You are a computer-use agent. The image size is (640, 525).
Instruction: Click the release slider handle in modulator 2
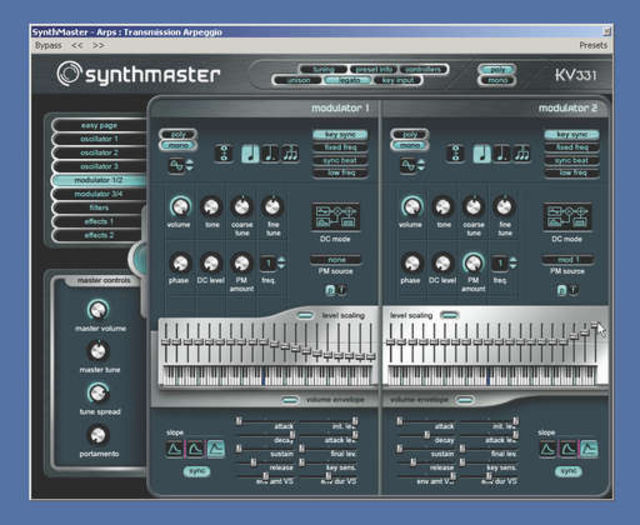(413, 462)
